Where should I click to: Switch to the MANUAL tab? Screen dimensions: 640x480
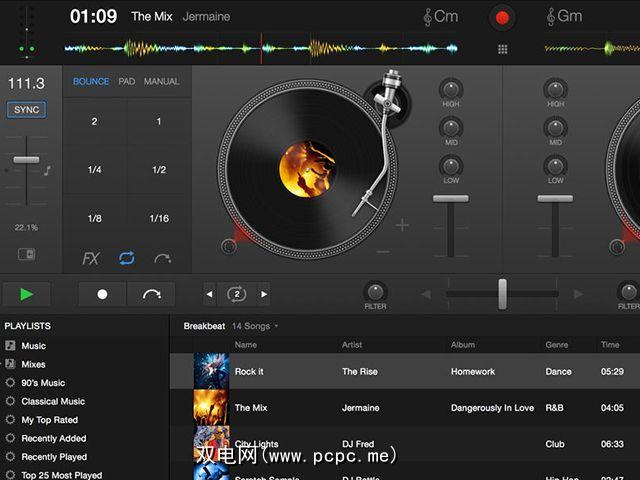162,82
